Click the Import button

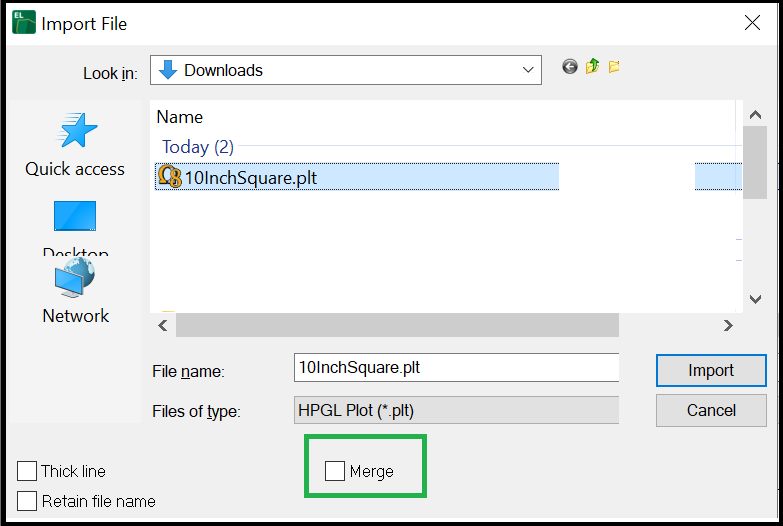click(711, 370)
